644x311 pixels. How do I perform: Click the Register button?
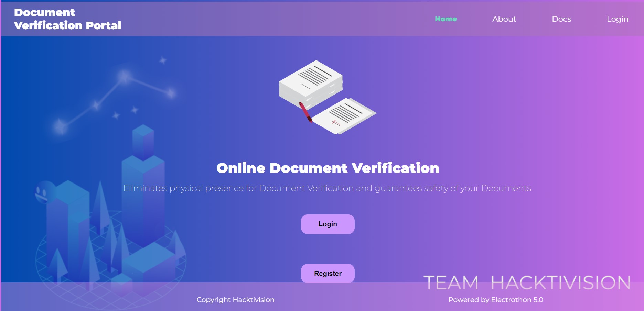[328, 274]
